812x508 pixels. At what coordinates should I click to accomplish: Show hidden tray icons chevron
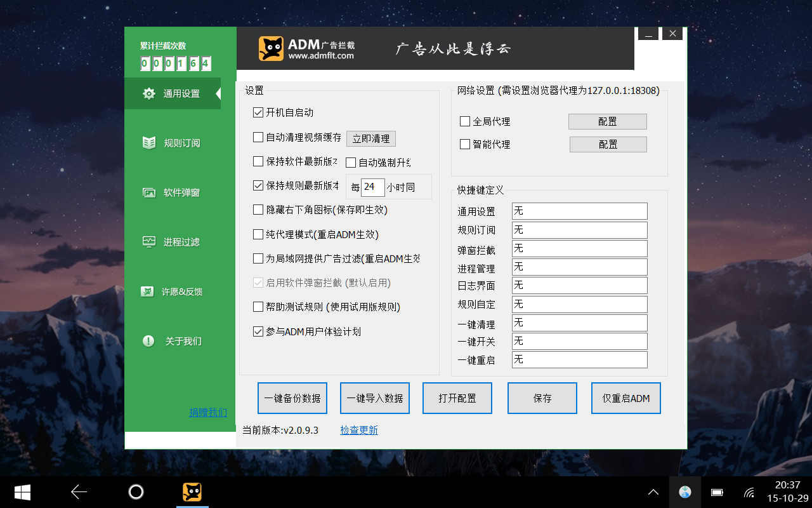coord(653,492)
